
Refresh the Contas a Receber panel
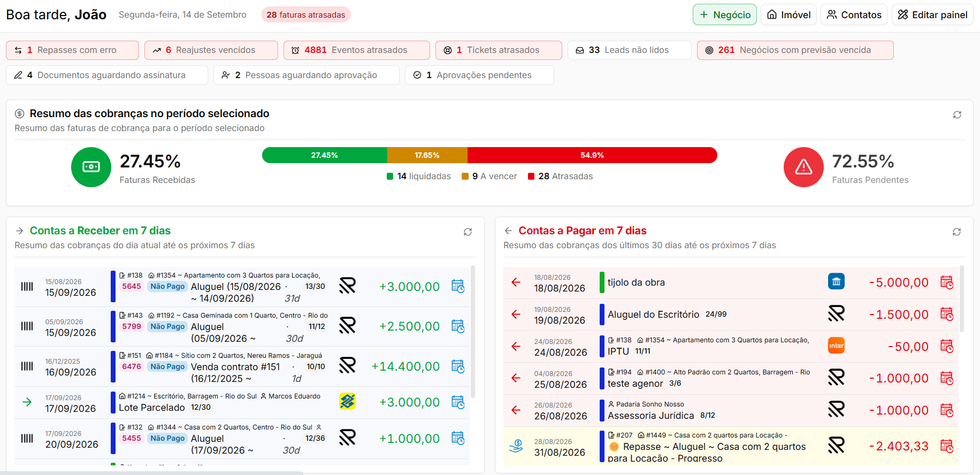pos(468,232)
